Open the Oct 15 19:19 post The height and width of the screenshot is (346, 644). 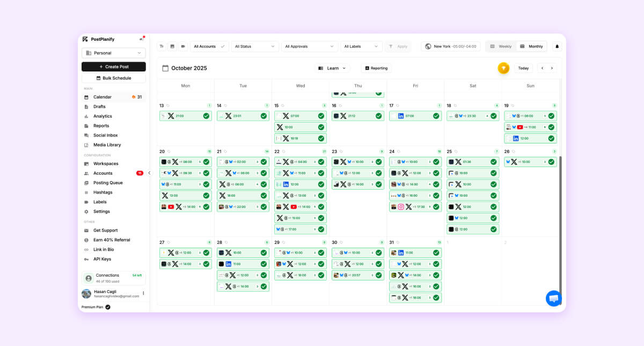tap(301, 139)
